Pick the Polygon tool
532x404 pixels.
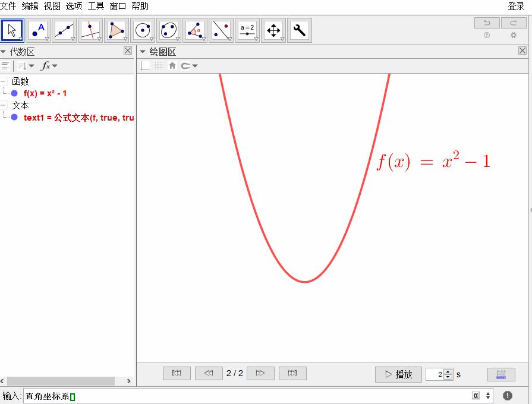(117, 30)
